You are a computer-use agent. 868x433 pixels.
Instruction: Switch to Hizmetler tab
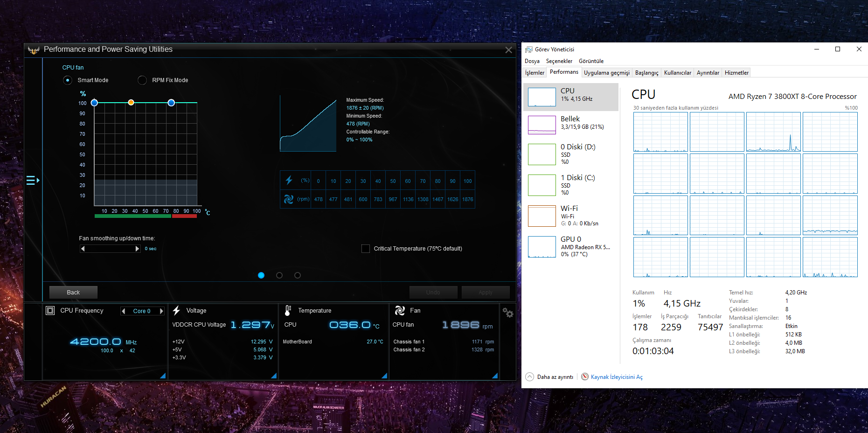(x=736, y=73)
